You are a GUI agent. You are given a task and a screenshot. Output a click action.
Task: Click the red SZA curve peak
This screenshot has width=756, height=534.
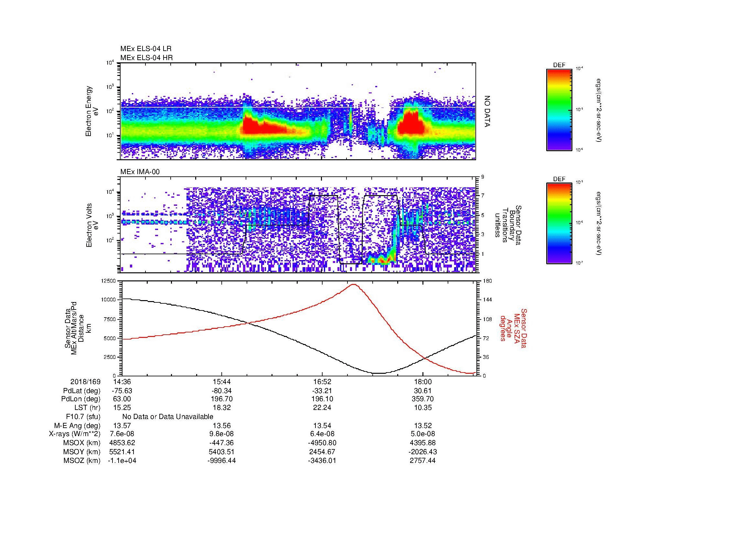(354, 284)
